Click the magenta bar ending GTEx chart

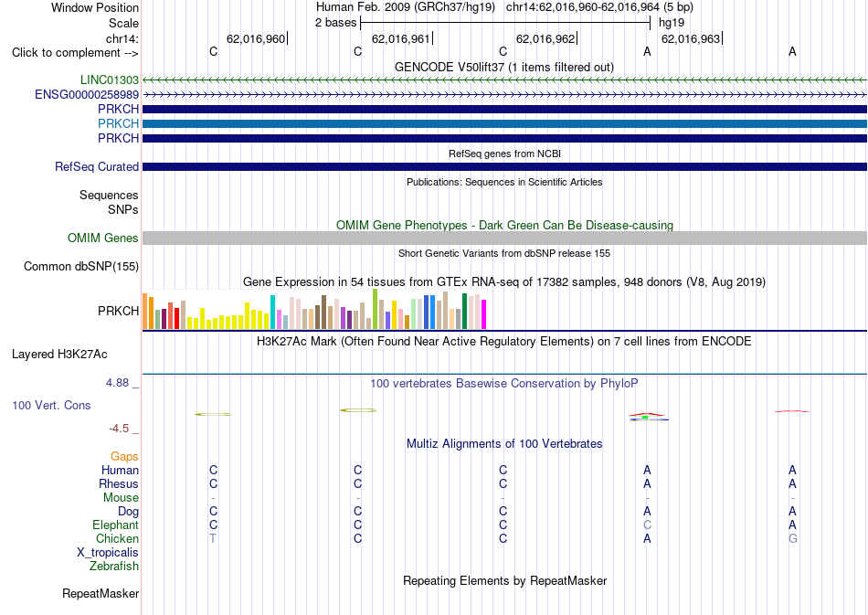click(x=484, y=314)
